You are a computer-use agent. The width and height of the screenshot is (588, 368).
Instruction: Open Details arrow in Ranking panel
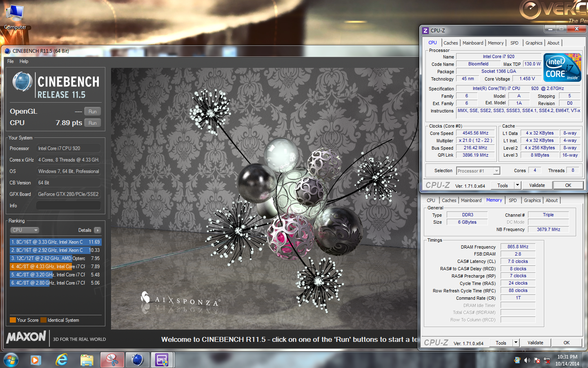click(x=98, y=230)
